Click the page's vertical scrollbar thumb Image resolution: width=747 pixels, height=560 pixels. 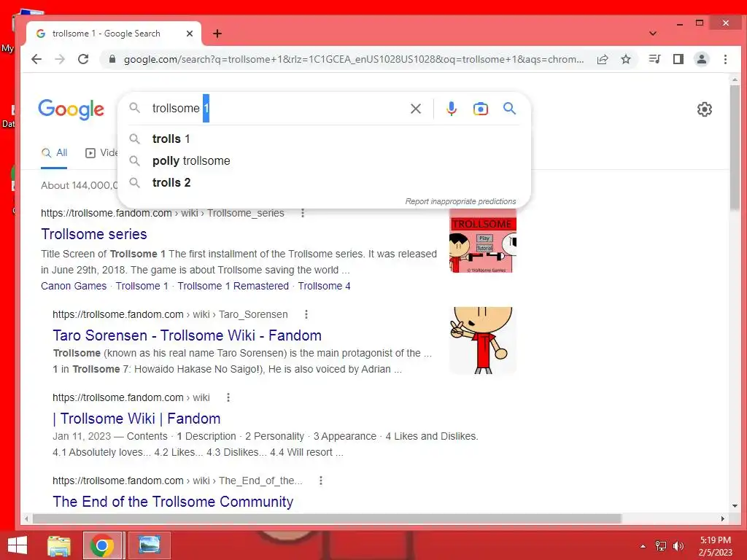pyautogui.click(x=735, y=147)
